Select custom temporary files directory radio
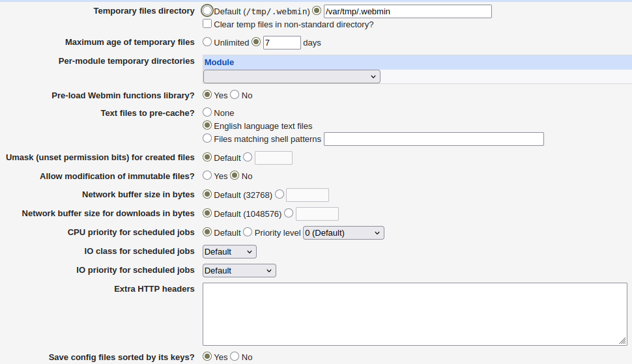 317,10
